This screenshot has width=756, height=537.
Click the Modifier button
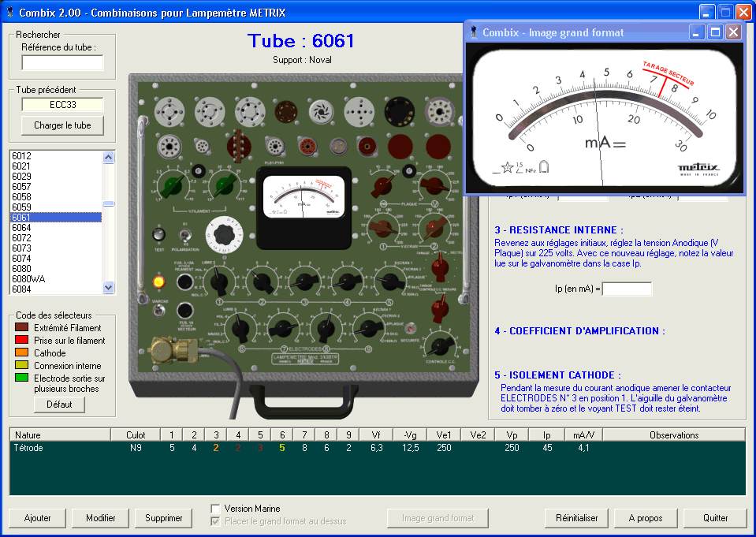click(100, 518)
